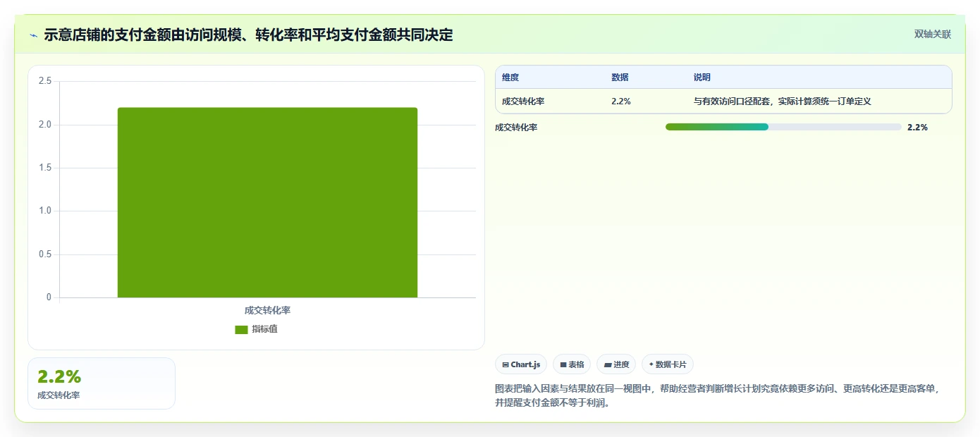Click the 2.5 y-axis tick label
This screenshot has height=437, width=980.
[45, 82]
